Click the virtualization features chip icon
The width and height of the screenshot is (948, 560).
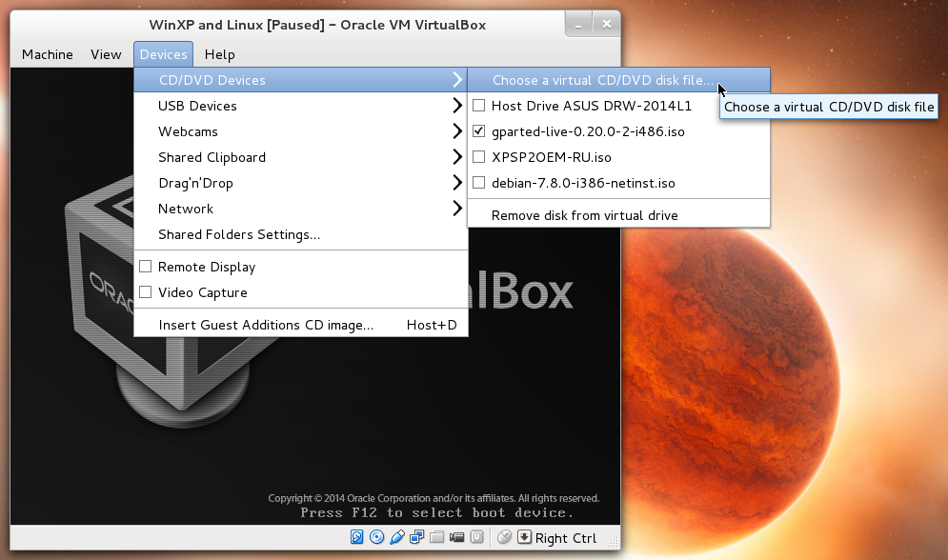tap(476, 537)
